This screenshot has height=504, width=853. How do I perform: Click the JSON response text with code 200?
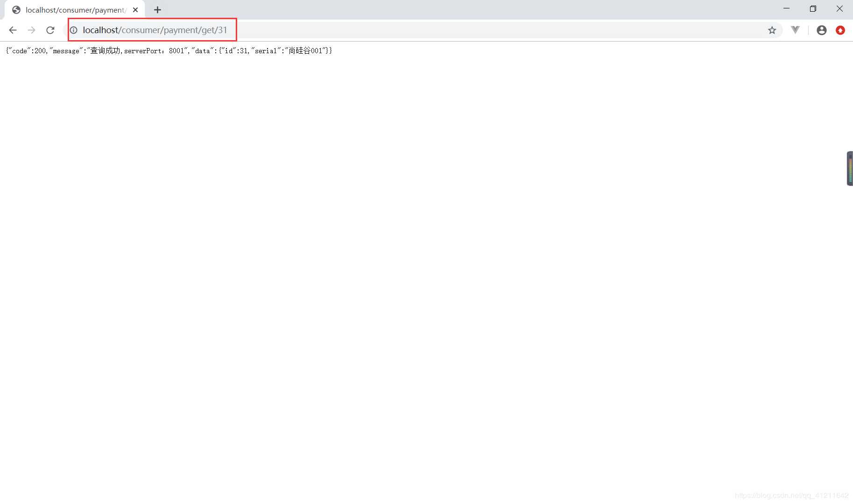169,51
